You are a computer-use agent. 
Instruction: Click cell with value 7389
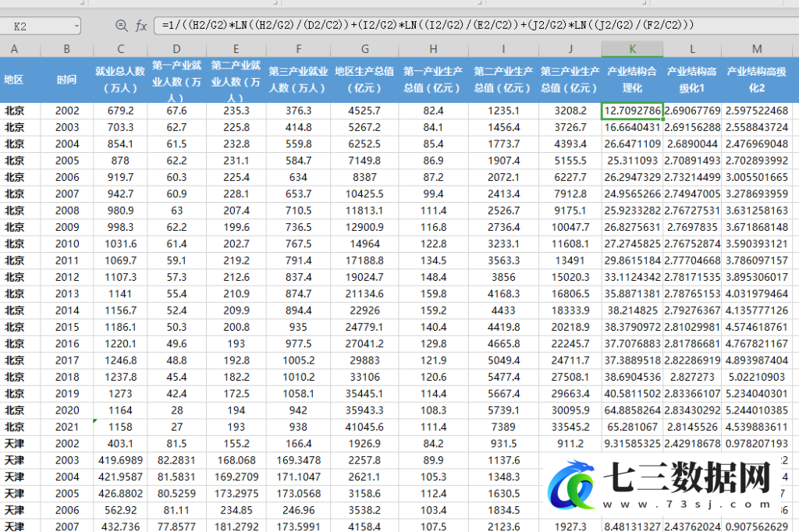[x=503, y=427]
